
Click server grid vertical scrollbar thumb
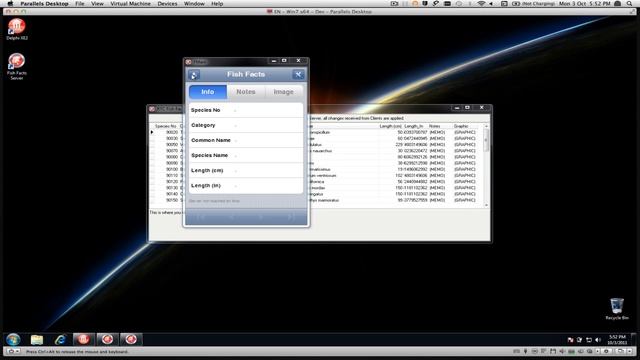coord(486,141)
